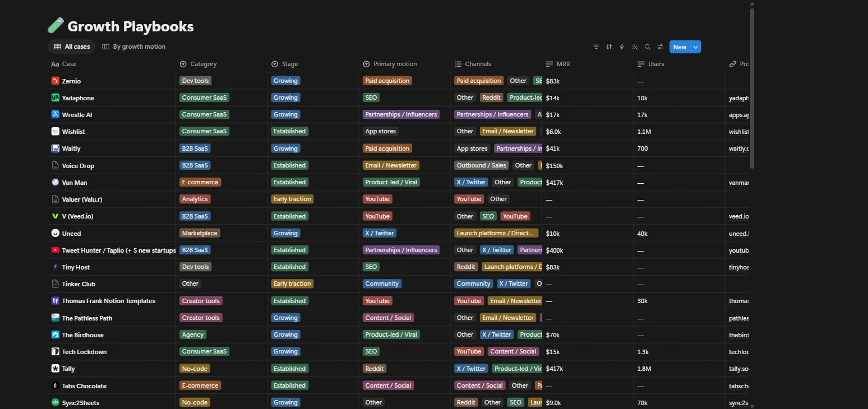Select Tally's Reddit primary motion tag

point(374,369)
